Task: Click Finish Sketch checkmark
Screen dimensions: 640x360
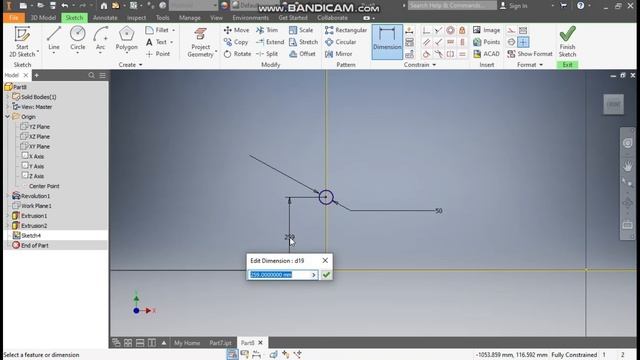Action: point(567,34)
